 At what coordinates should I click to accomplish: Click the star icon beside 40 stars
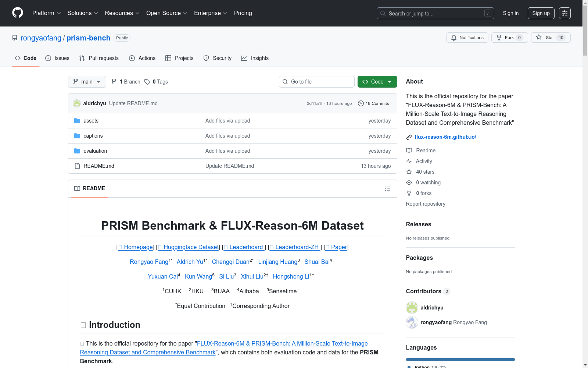point(409,172)
